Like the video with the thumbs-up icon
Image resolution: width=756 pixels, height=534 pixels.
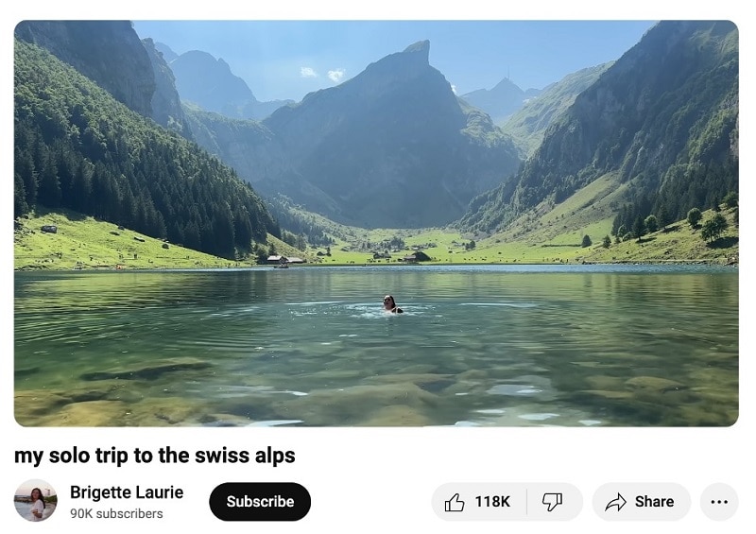[455, 502]
